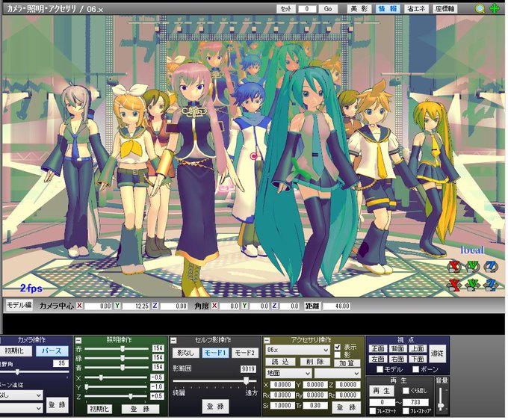Screen dimensions: 508x420
Task: Collapse the アクセサリ操作 panel minus icon
Action: coord(267,341)
